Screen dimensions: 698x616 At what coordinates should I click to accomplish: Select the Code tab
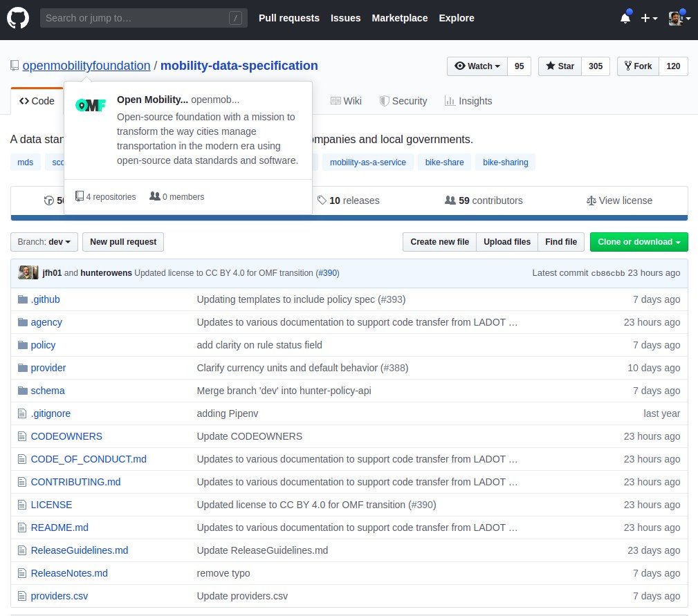pyautogui.click(x=37, y=101)
